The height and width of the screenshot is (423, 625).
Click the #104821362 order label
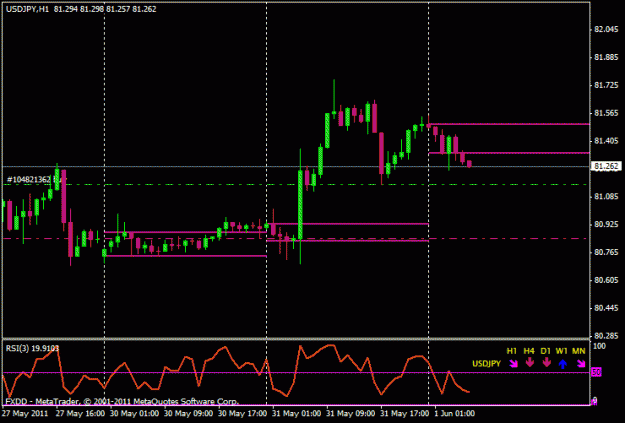35,180
